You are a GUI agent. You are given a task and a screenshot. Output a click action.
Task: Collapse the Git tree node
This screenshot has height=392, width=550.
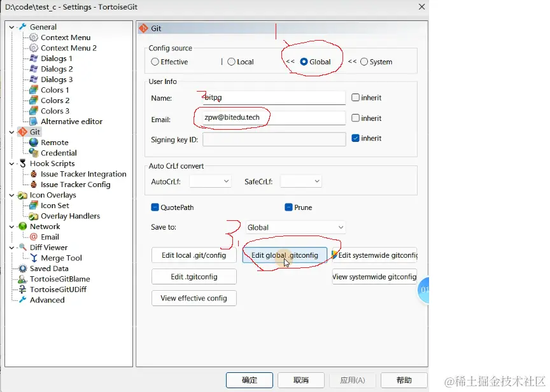(11, 132)
